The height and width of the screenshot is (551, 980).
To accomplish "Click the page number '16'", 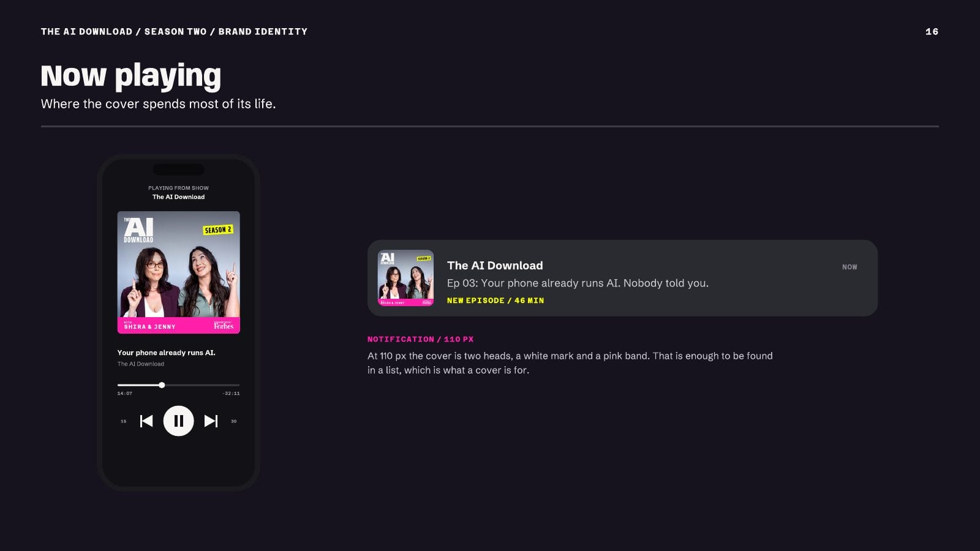I will pyautogui.click(x=932, y=32).
